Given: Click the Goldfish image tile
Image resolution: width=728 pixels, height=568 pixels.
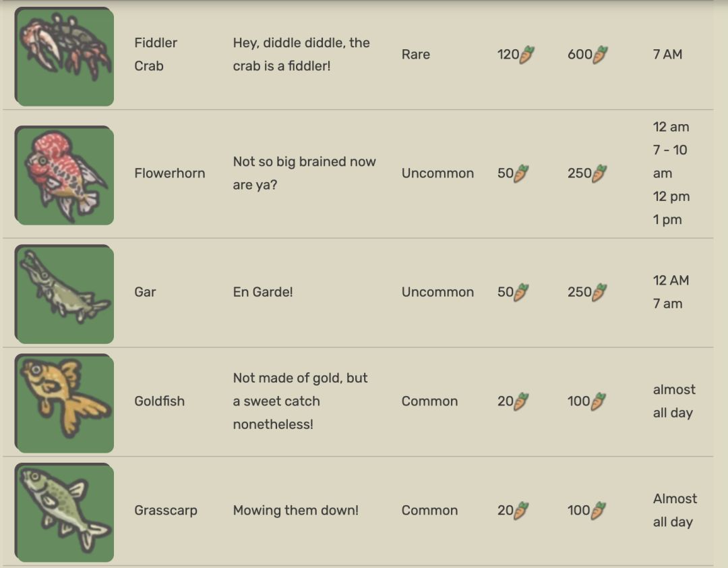Looking at the screenshot, I should (x=65, y=403).
